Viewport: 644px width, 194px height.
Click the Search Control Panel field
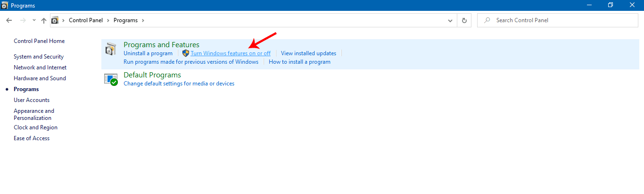(x=557, y=20)
